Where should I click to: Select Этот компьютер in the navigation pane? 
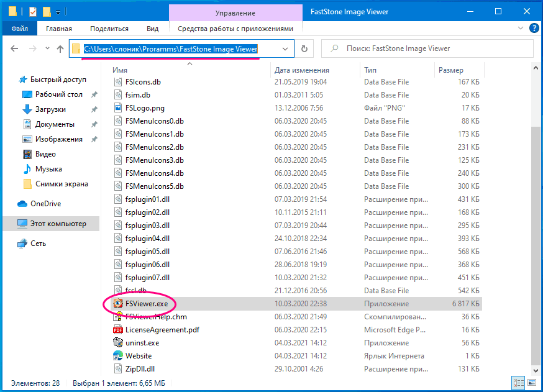[x=58, y=224]
